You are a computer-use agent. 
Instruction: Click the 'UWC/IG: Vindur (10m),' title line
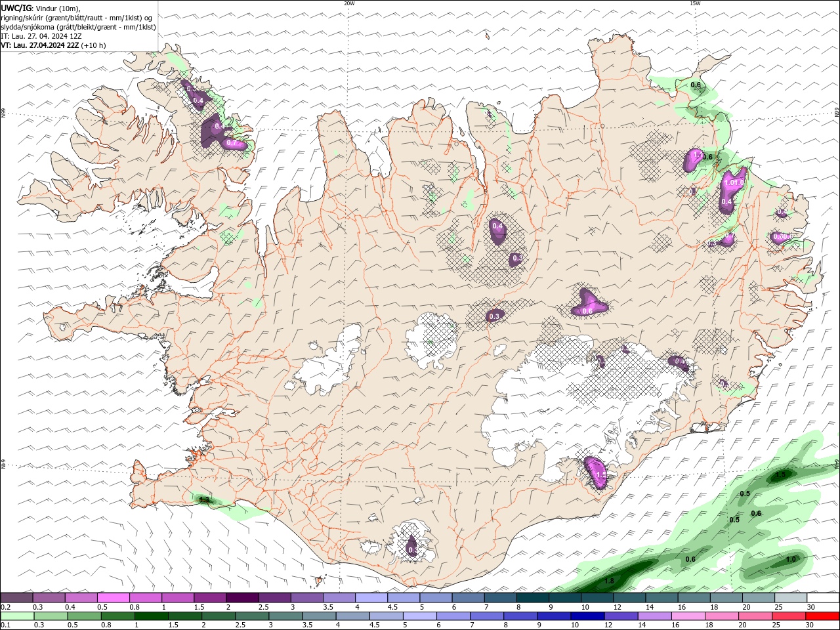pos(40,7)
